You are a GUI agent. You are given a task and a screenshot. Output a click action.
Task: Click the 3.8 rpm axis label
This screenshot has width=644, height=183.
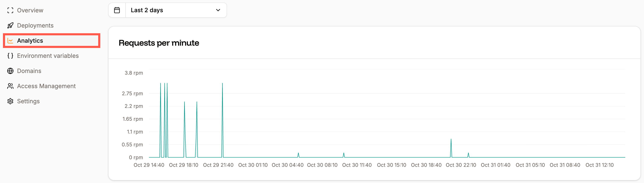(134, 73)
